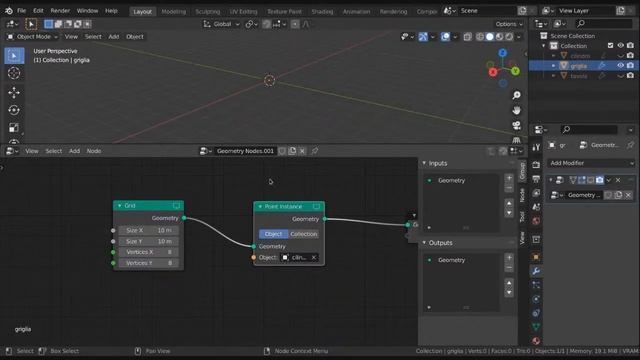The width and height of the screenshot is (640, 360).
Task: Toggle Collection exclude checkbox in outliner
Action: [610, 46]
